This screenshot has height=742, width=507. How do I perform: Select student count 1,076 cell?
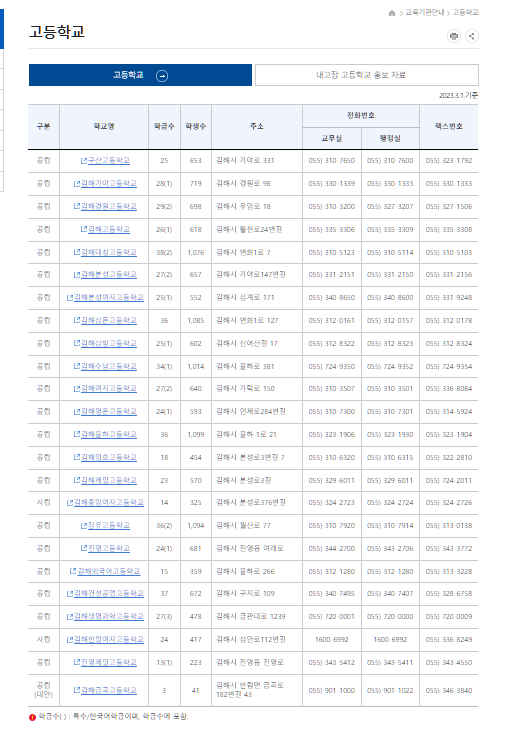pyautogui.click(x=196, y=253)
